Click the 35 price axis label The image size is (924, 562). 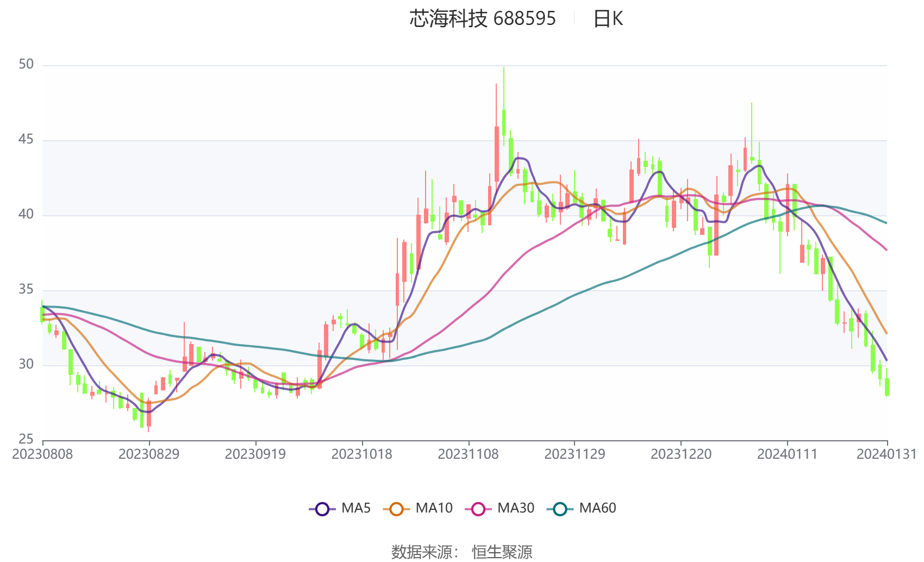click(x=26, y=290)
